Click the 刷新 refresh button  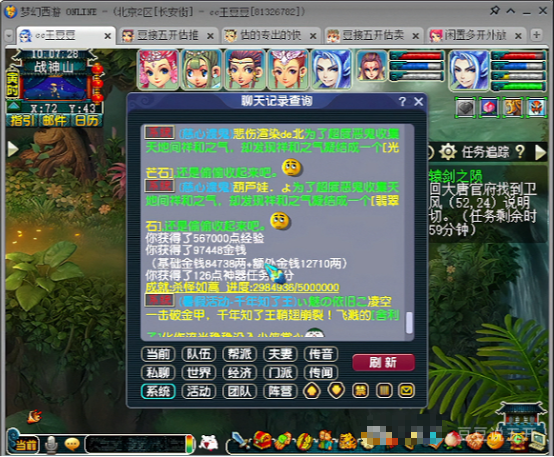[x=383, y=362]
